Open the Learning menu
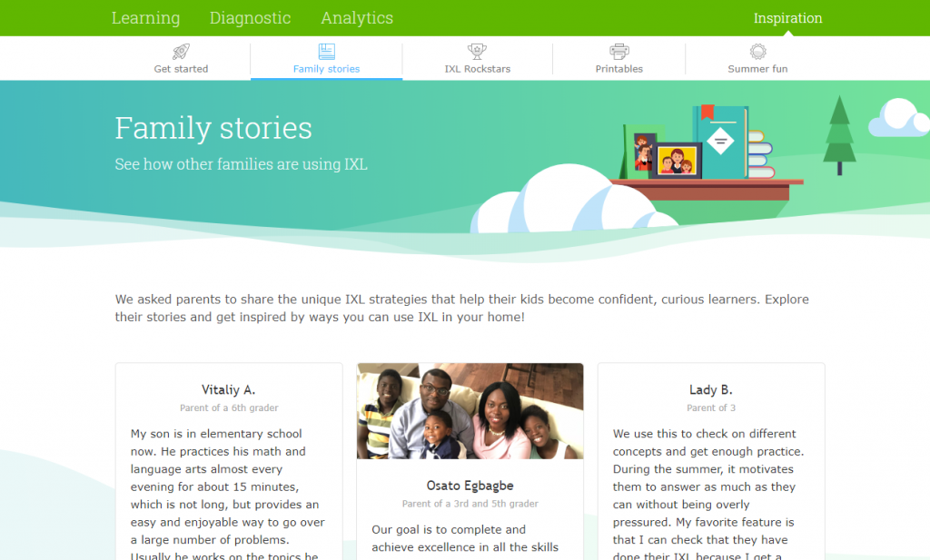Viewport: 930px width, 560px height. (145, 17)
